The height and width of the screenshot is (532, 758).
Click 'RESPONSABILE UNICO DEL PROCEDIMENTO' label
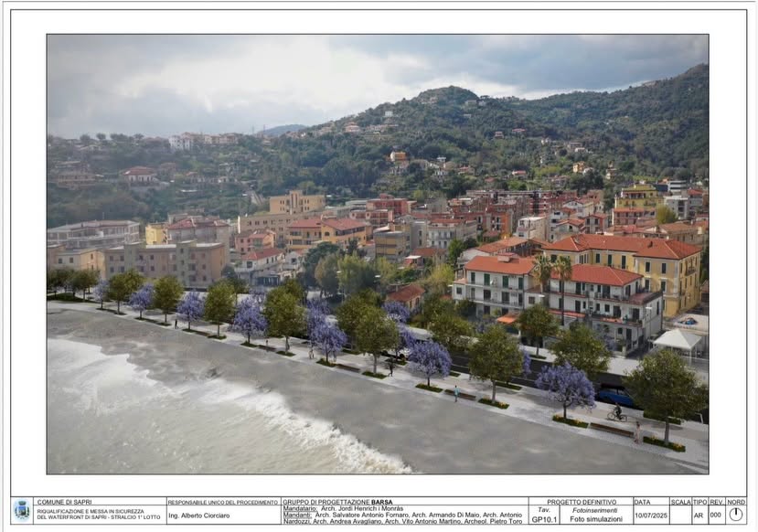tap(223, 503)
